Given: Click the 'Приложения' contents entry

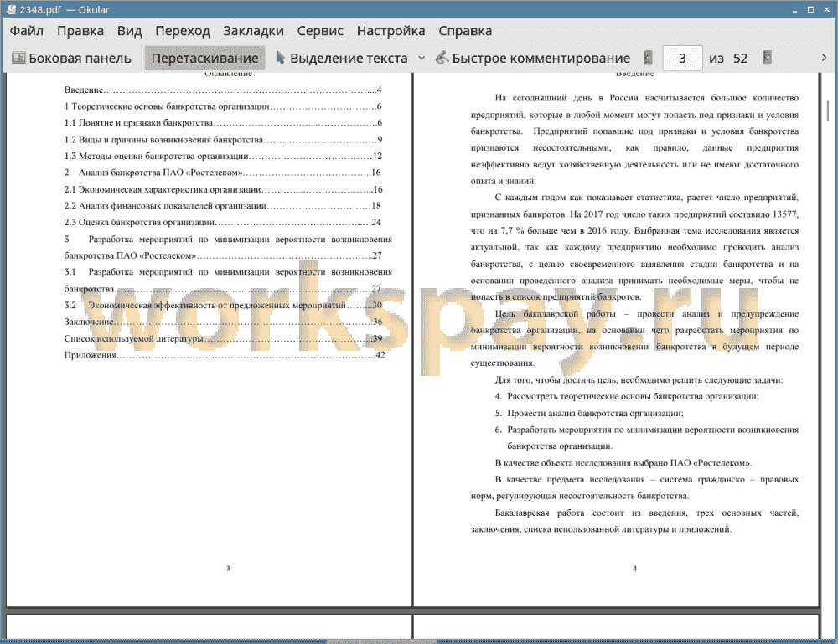Looking at the screenshot, I should pos(225,355).
